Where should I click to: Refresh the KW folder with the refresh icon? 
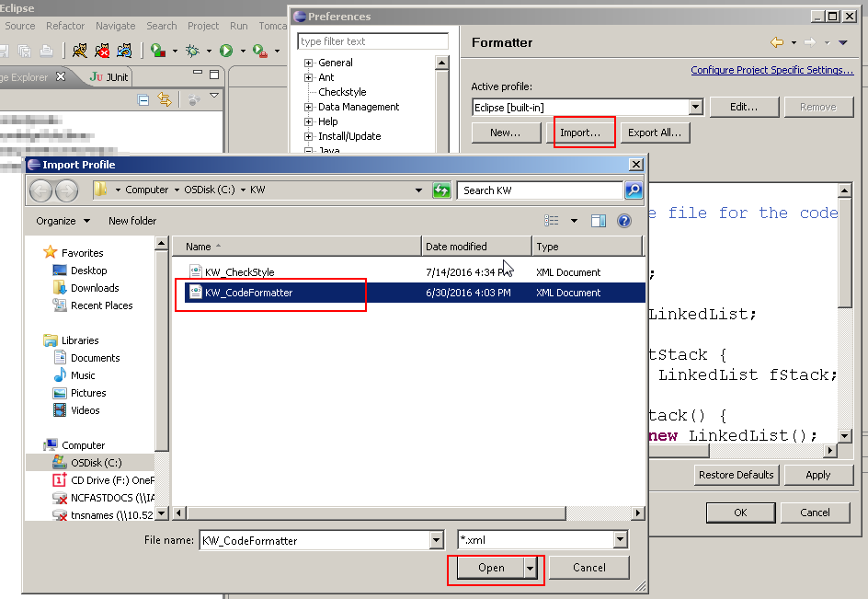point(441,190)
